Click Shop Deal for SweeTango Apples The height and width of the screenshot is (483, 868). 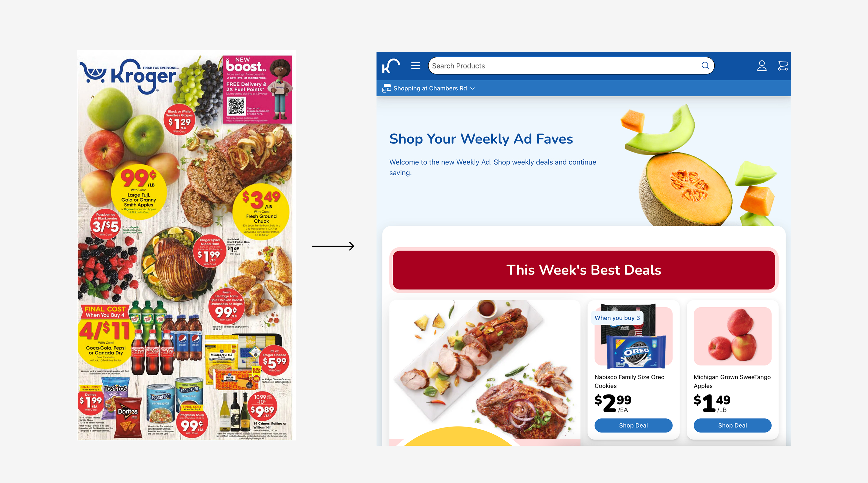(732, 425)
